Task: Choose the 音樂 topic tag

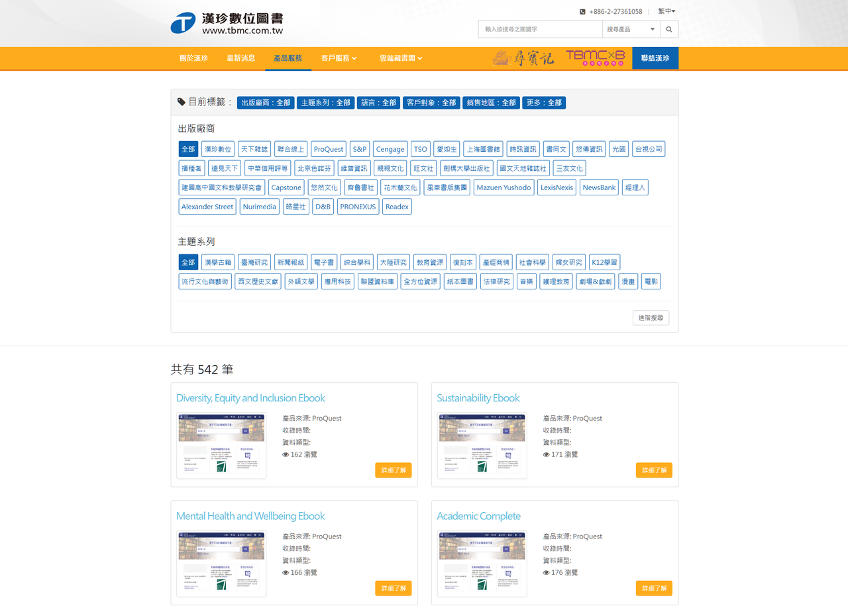Action: pos(526,282)
